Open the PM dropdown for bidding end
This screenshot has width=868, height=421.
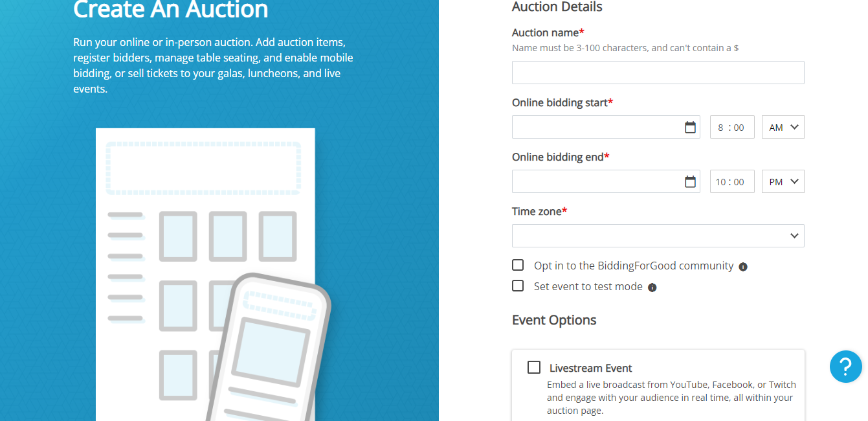(783, 181)
